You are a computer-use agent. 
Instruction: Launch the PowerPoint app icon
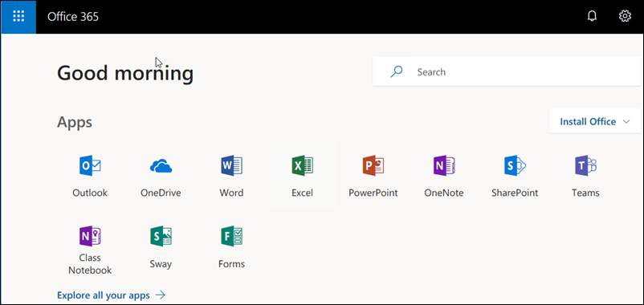pos(373,166)
